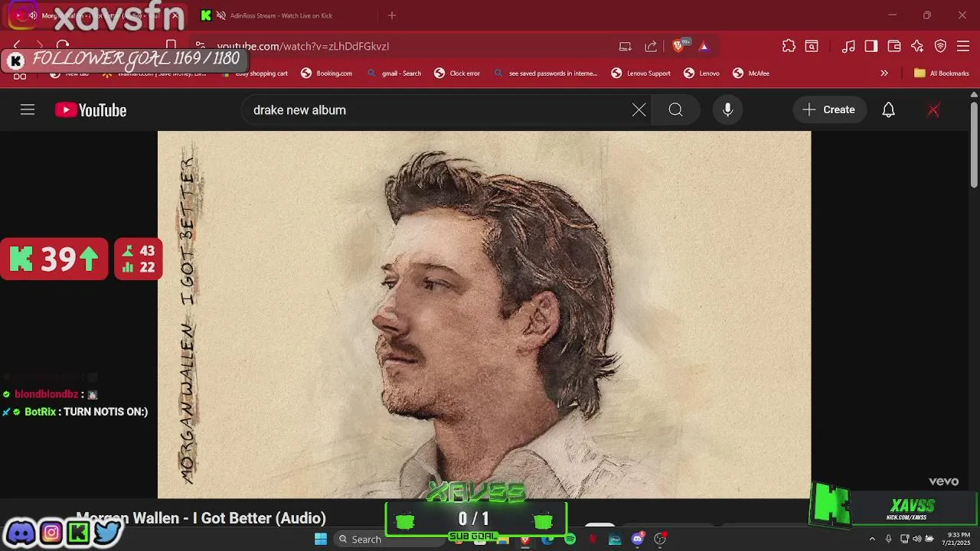
Task: Open the gmail - Search bookmark
Action: [394, 73]
